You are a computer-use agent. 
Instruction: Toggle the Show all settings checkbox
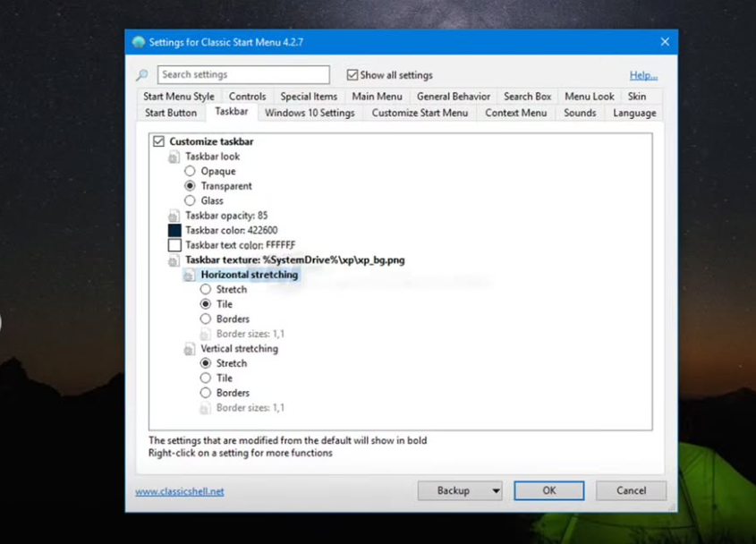pos(353,75)
